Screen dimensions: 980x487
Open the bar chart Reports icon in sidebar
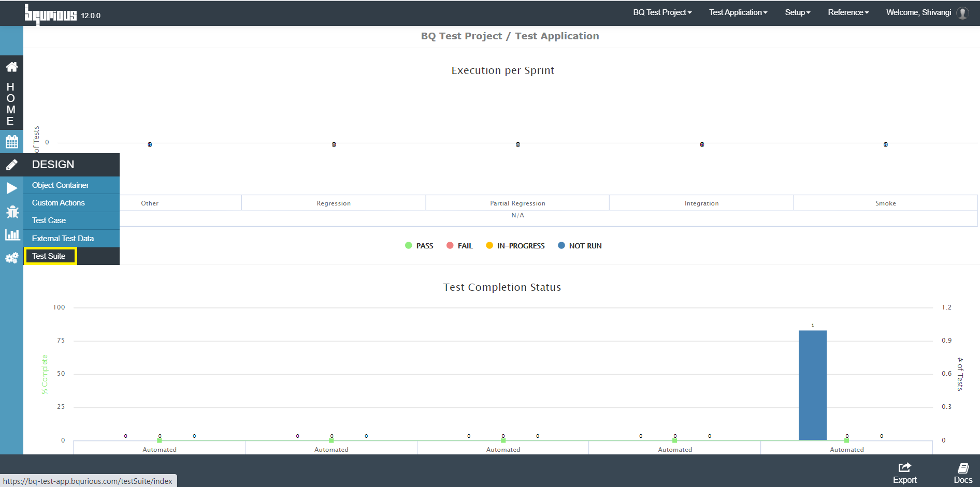[11, 234]
